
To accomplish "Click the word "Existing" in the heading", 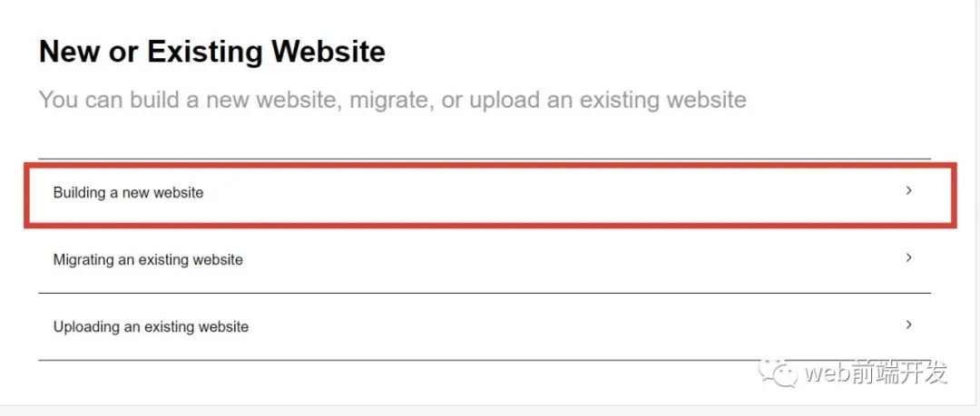I will pyautogui.click(x=204, y=52).
